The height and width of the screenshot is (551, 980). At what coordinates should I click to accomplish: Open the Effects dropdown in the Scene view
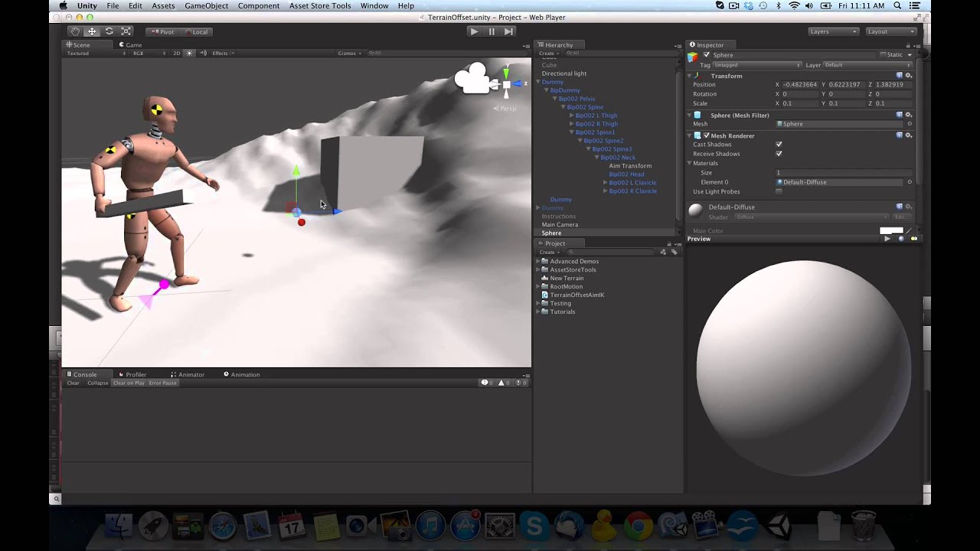click(223, 54)
